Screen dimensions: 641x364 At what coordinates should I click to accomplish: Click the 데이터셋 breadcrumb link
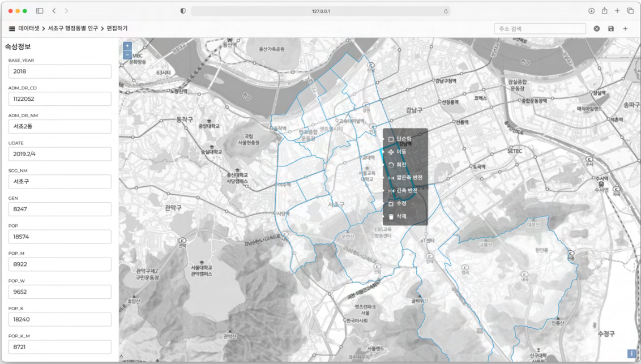point(29,28)
